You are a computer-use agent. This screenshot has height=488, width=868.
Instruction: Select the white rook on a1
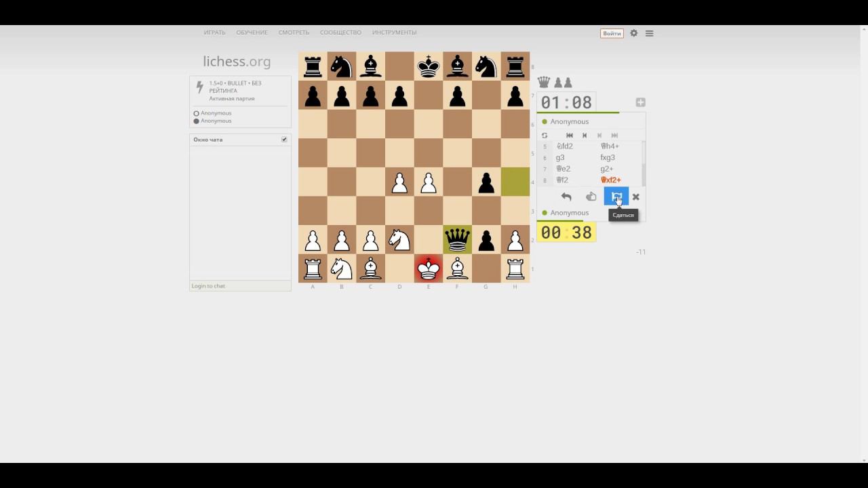tap(313, 268)
